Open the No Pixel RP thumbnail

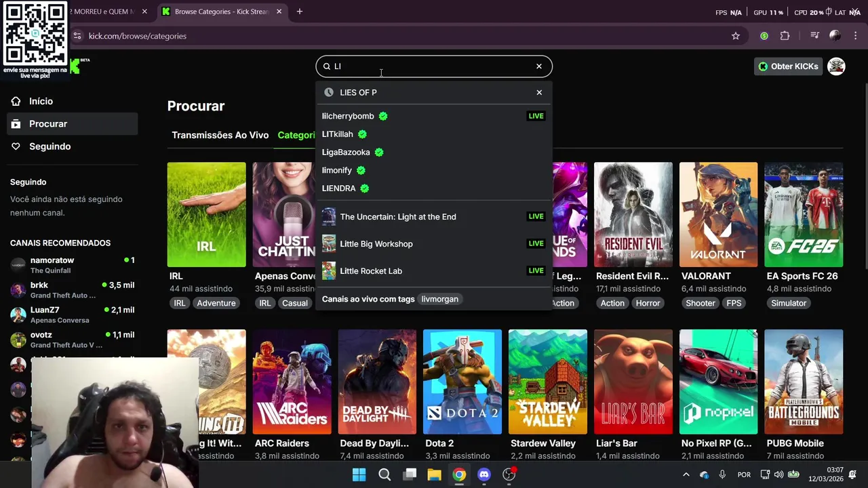718,382
